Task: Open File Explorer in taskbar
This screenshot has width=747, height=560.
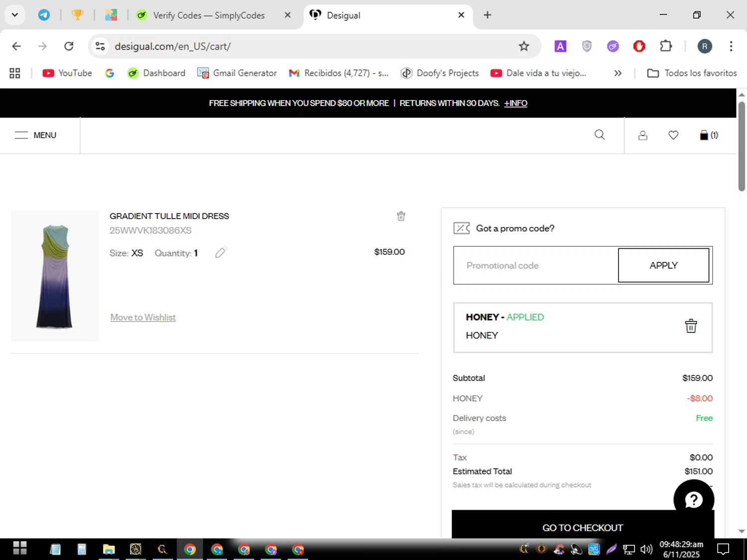Action: coord(109,549)
